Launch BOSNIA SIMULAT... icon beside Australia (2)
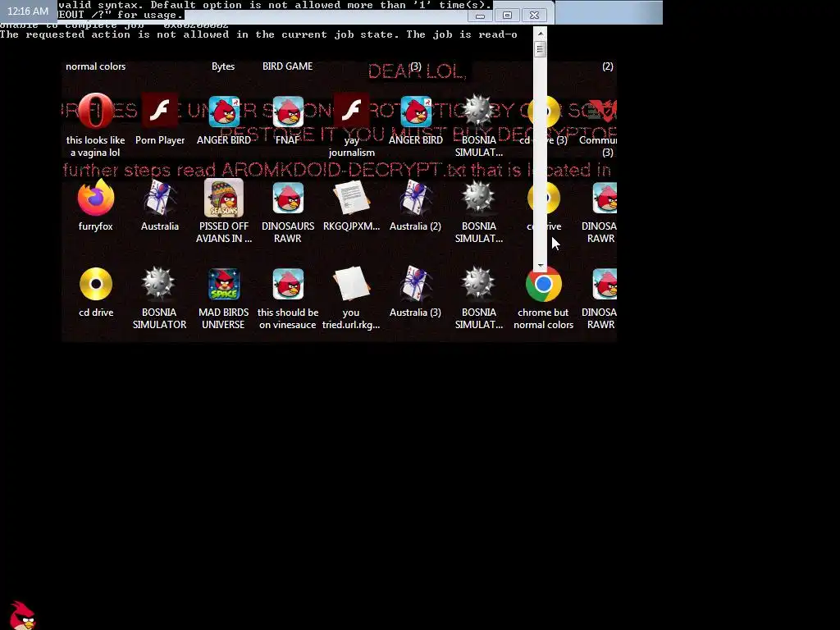 478,198
